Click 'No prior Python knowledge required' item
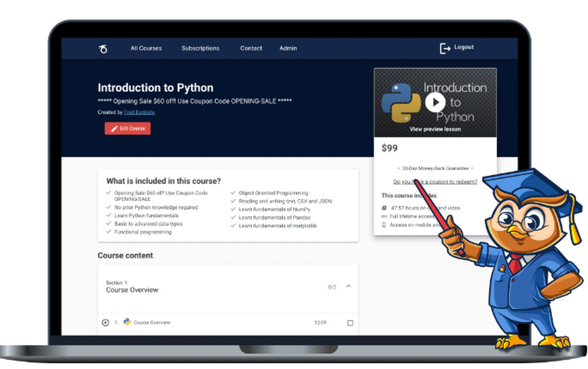This screenshot has width=588, height=369. pos(156,207)
